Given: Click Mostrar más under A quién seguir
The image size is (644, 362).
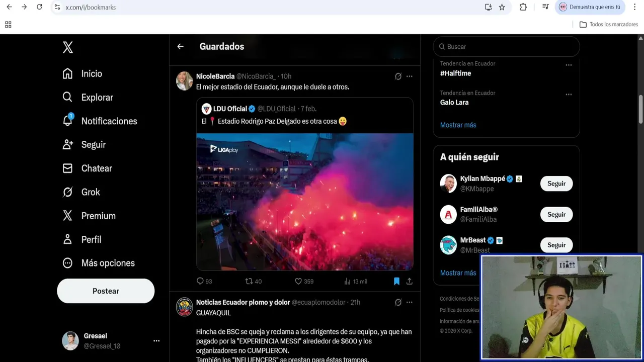Looking at the screenshot, I should pos(458,273).
